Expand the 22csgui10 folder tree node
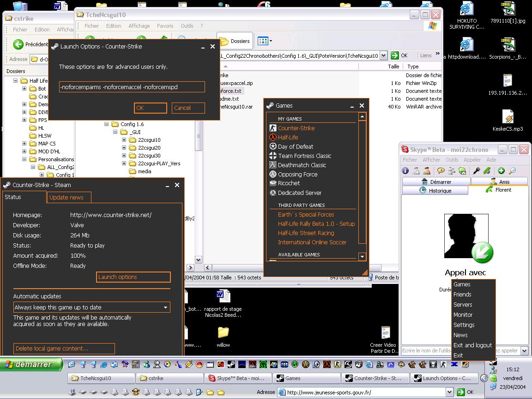 pyautogui.click(x=124, y=139)
